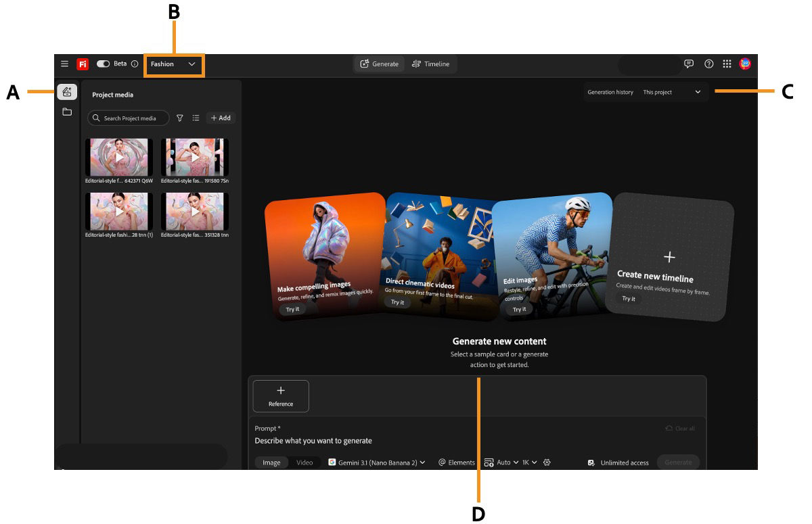812x524 pixels.
Task: Open the folder icon in sidebar
Action: tap(67, 112)
